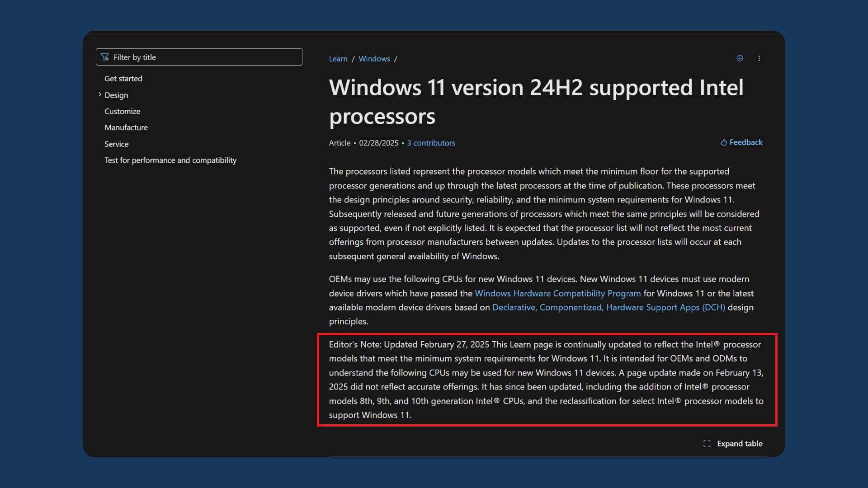
Task: Click the Expand table brackets icon
Action: (707, 444)
